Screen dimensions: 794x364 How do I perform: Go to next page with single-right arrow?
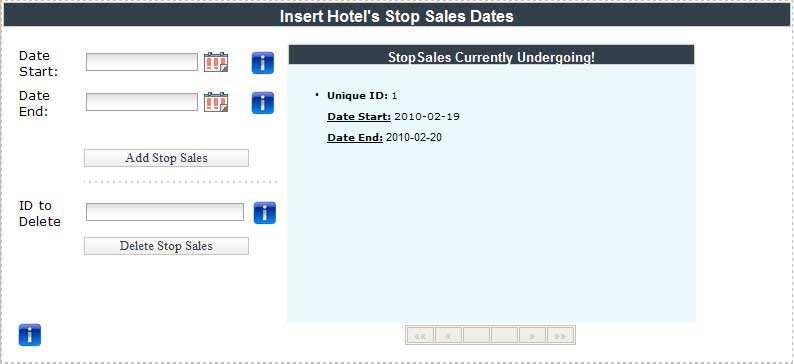pos(532,336)
